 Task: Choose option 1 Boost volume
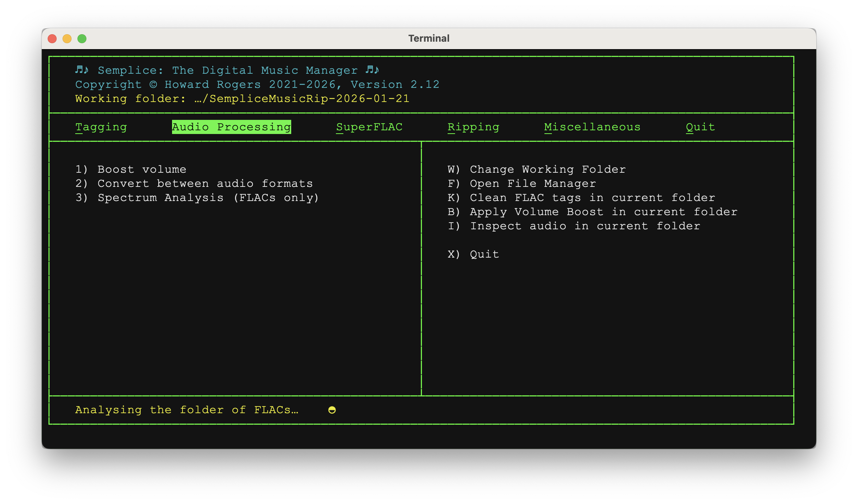coord(131,169)
